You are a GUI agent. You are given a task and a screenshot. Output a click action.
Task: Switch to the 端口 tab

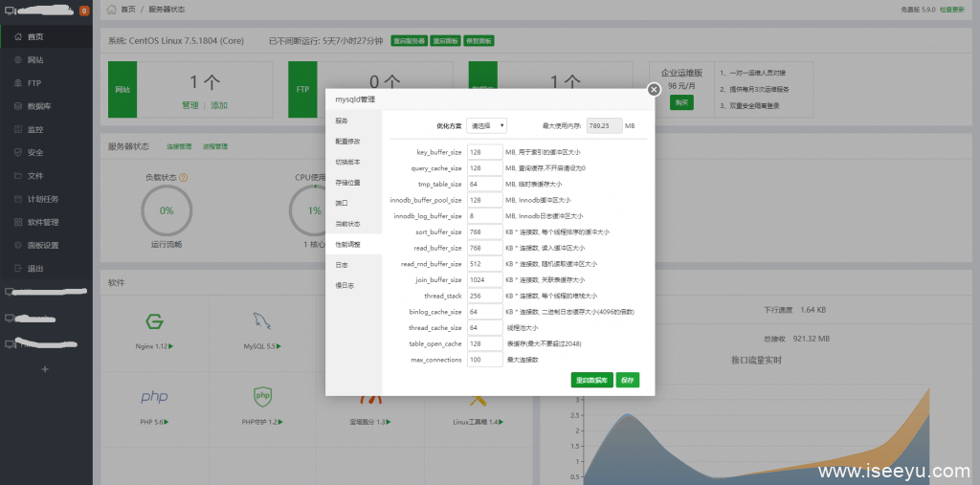tap(354, 203)
